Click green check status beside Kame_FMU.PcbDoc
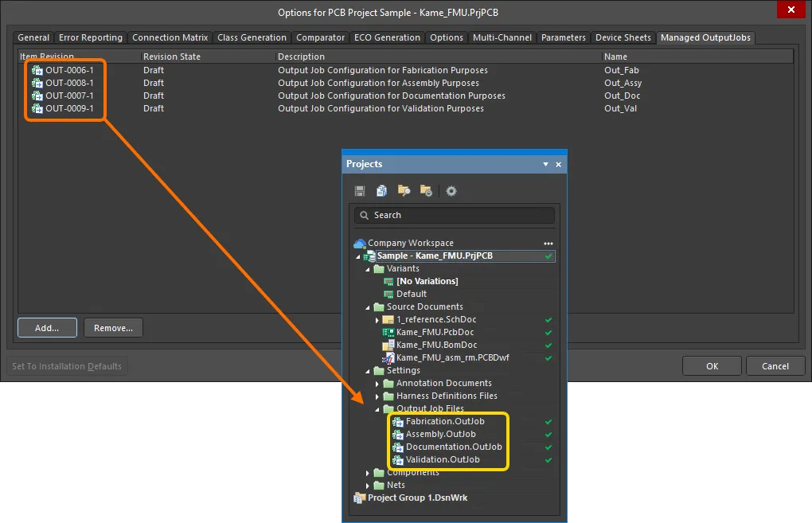This screenshot has width=812, height=523. pos(548,333)
